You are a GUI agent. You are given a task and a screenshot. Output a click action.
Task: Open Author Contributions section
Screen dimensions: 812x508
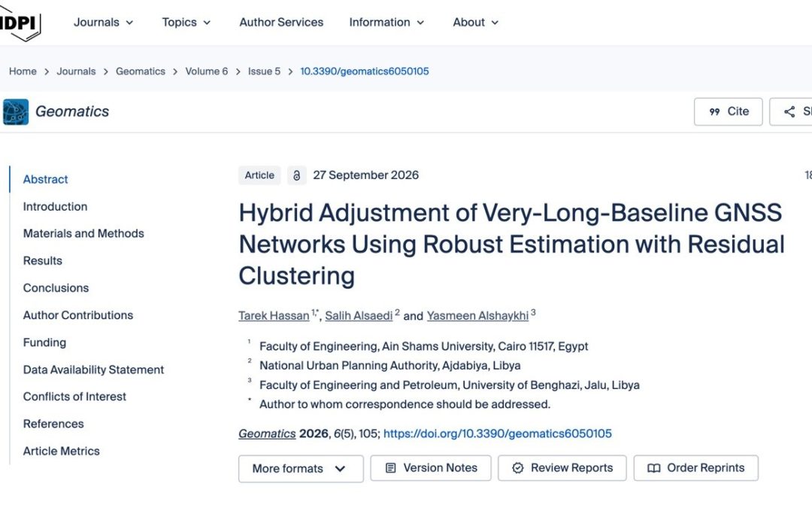pos(78,315)
